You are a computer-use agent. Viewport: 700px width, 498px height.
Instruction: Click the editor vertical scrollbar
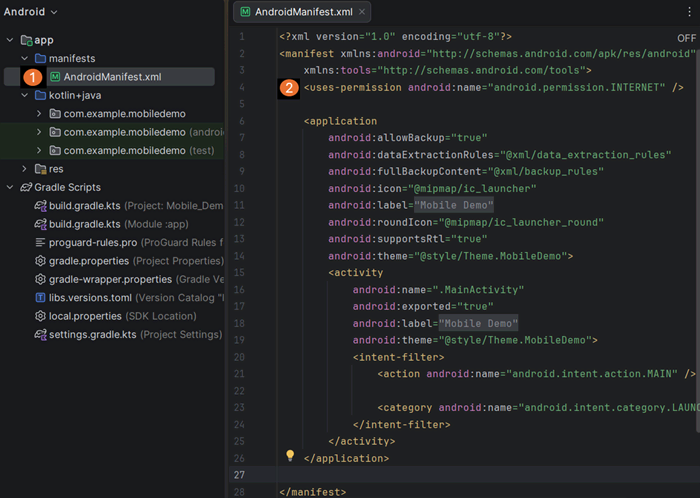(697, 241)
